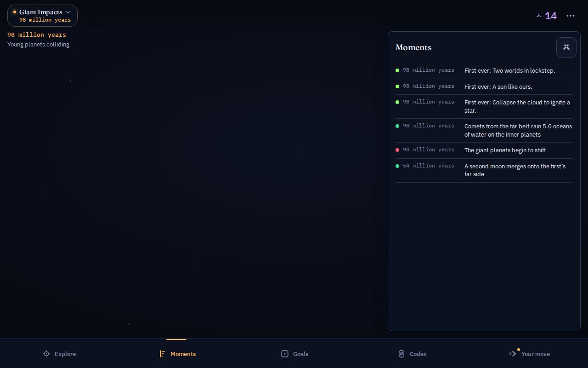Click the Your move arrow icon
The height and width of the screenshot is (368, 588).
[x=513, y=354]
